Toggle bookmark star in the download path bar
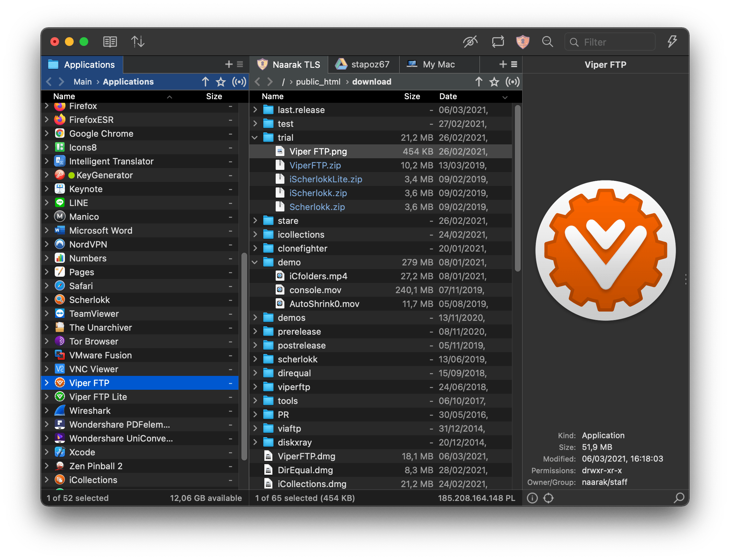 (x=494, y=82)
